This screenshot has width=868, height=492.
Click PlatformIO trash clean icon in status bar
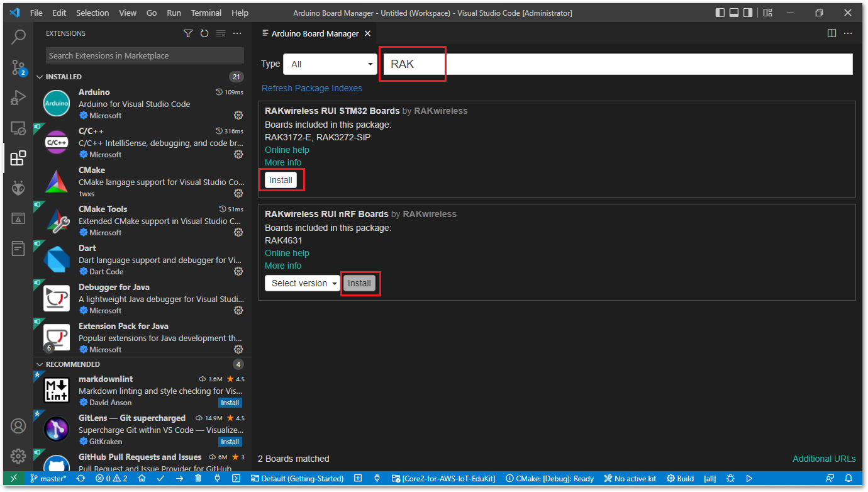tap(198, 479)
